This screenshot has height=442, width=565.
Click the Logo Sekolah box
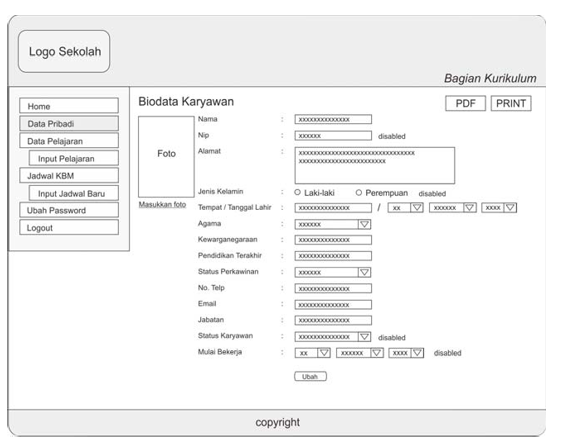64,52
